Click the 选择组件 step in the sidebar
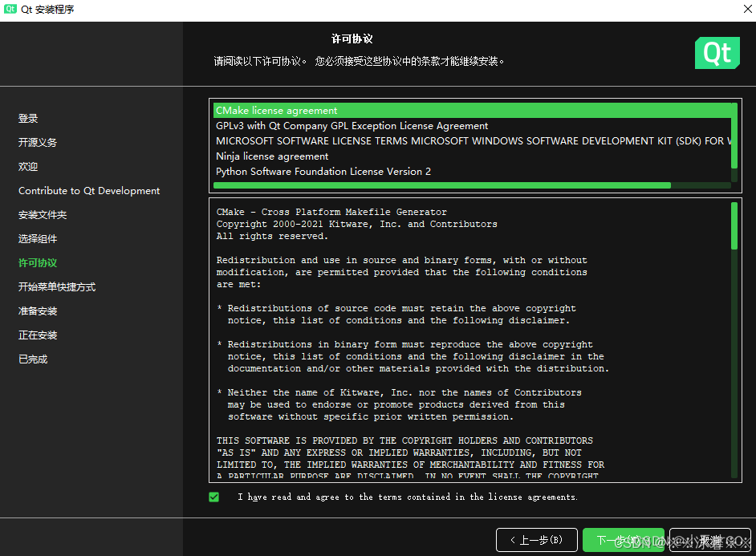This screenshot has width=756, height=556. [x=38, y=239]
